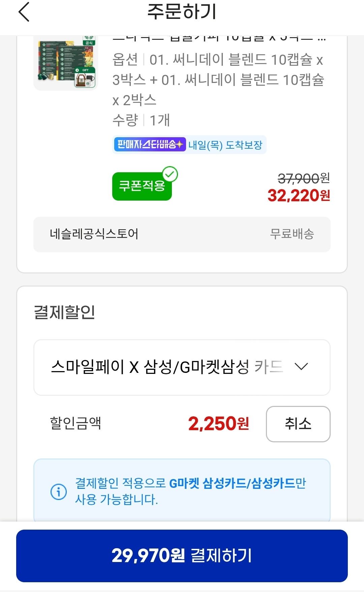364x592 pixels.
Task: Tap the 내일(목) 도착보장 delivery text
Action: (x=225, y=145)
